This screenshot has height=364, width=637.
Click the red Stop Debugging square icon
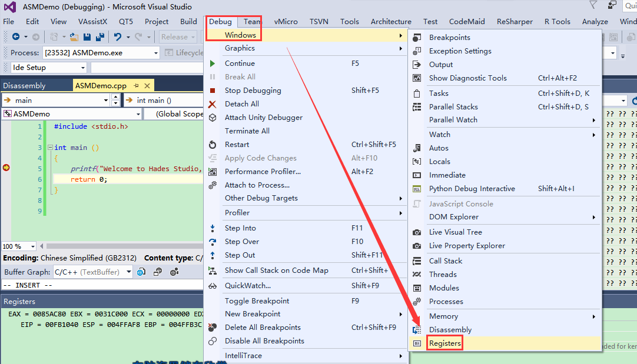(x=213, y=91)
